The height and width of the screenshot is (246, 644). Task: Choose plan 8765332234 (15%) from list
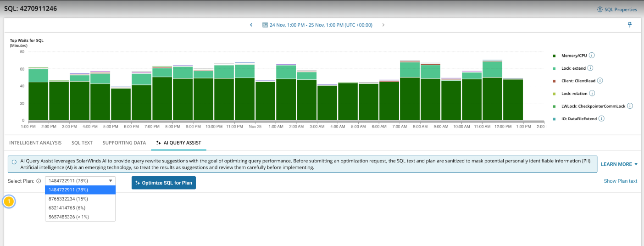point(68,199)
